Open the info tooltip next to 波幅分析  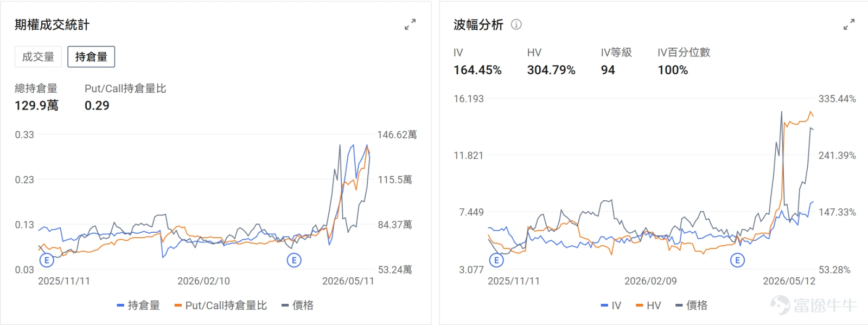[x=516, y=24]
